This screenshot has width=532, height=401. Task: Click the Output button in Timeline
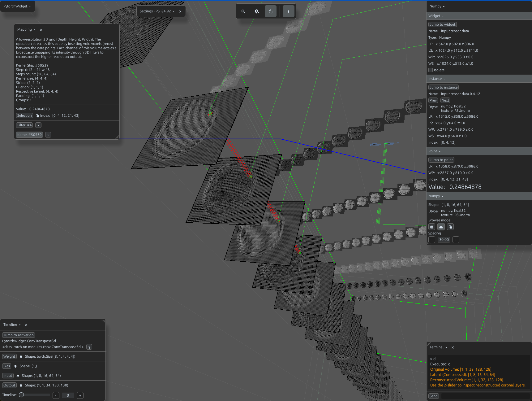coord(9,385)
